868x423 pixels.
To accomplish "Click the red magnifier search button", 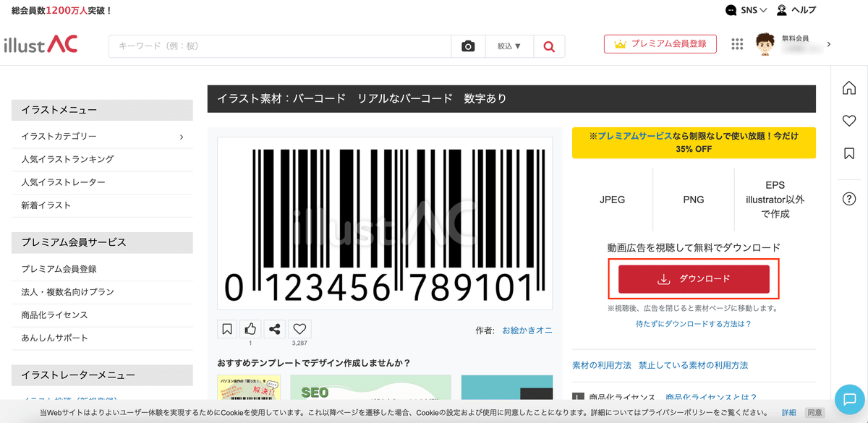I will 549,46.
